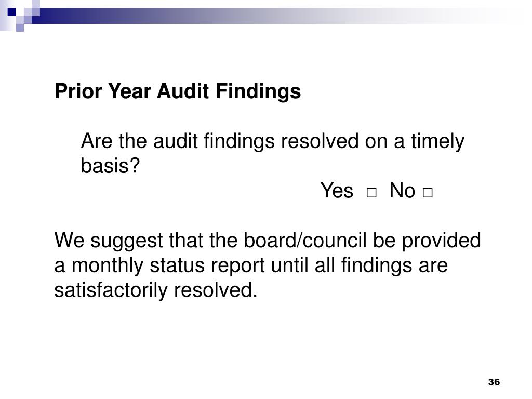Click the word 'We' starting the suggestion
532x399 pixels.
tap(69, 240)
